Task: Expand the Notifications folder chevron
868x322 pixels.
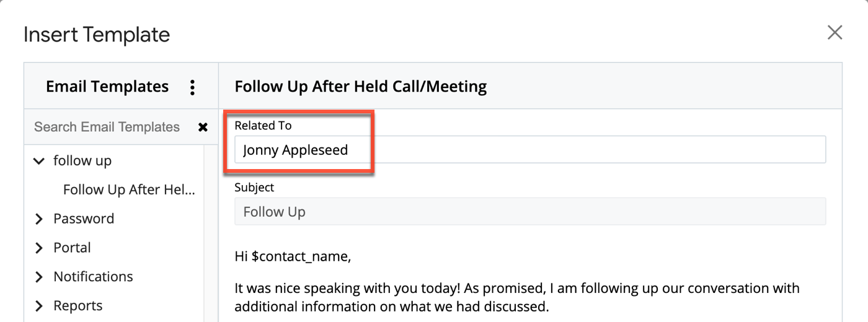Action: point(39,277)
